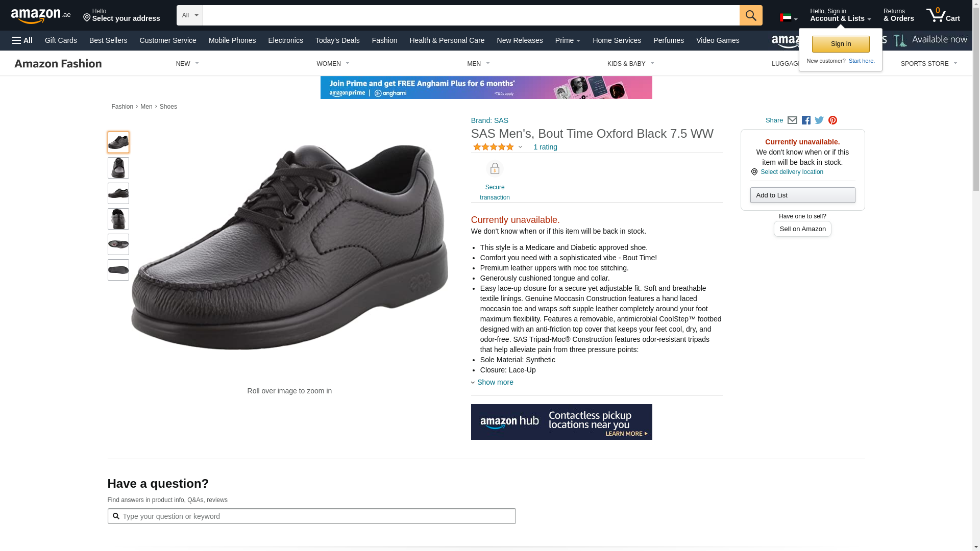The height and width of the screenshot is (551, 980).
Task: Select the shoe sole bottom thumbnail
Action: (x=118, y=270)
